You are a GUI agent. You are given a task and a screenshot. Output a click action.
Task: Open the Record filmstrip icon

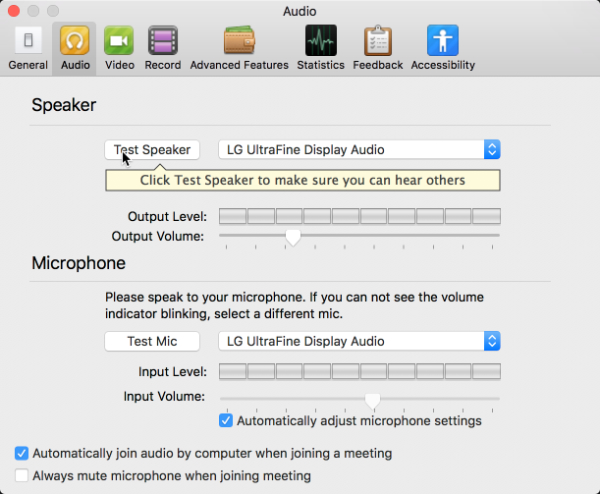click(x=163, y=41)
